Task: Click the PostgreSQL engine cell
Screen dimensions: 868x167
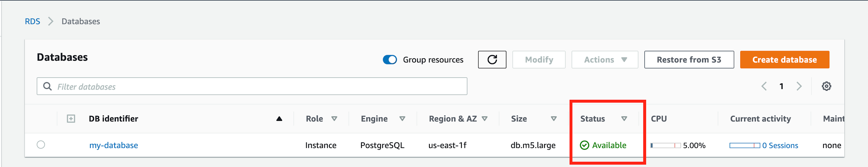Action: 382,146
